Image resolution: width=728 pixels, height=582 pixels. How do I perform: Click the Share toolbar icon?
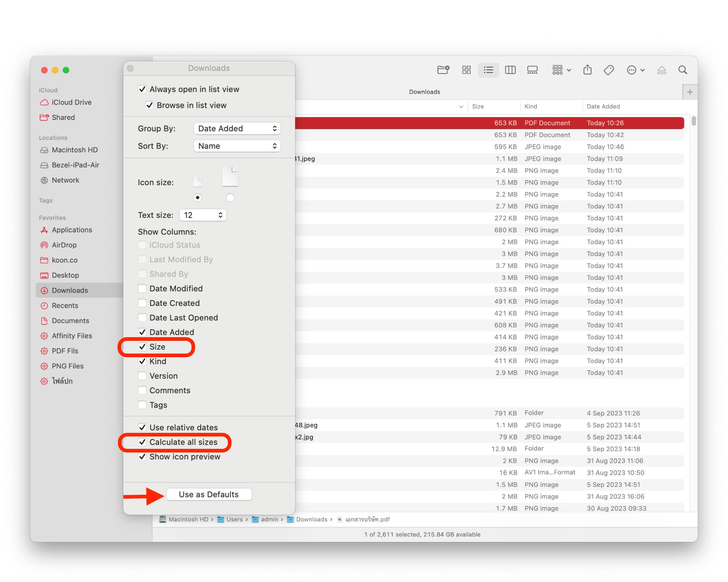point(587,70)
